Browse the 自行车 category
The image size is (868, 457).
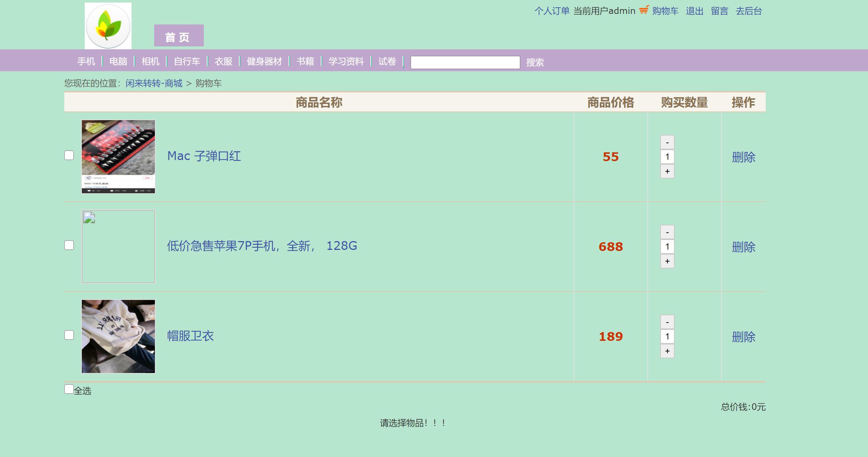click(x=187, y=61)
